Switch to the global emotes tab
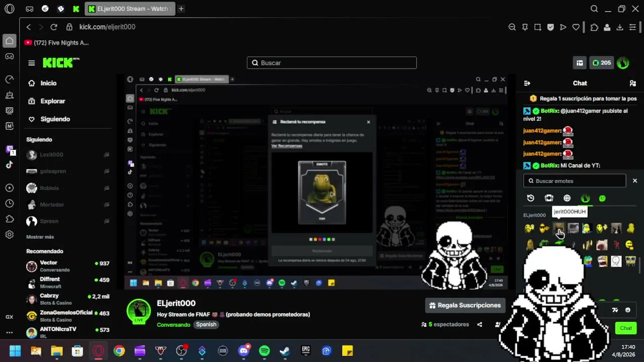This screenshot has width=644, height=362. pyautogui.click(x=567, y=198)
